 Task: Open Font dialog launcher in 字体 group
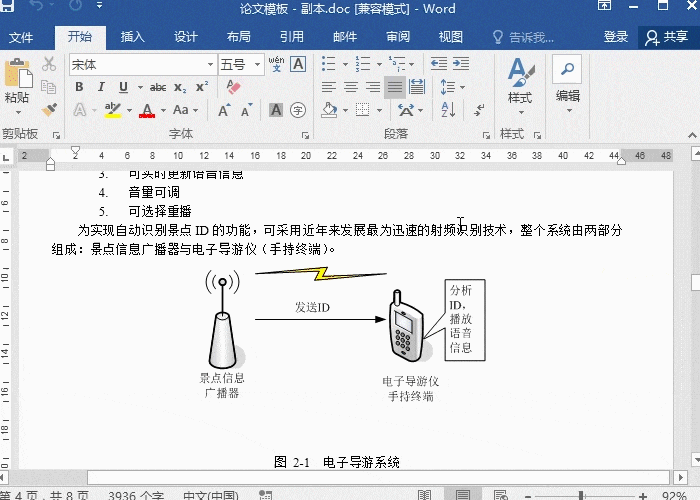click(305, 135)
